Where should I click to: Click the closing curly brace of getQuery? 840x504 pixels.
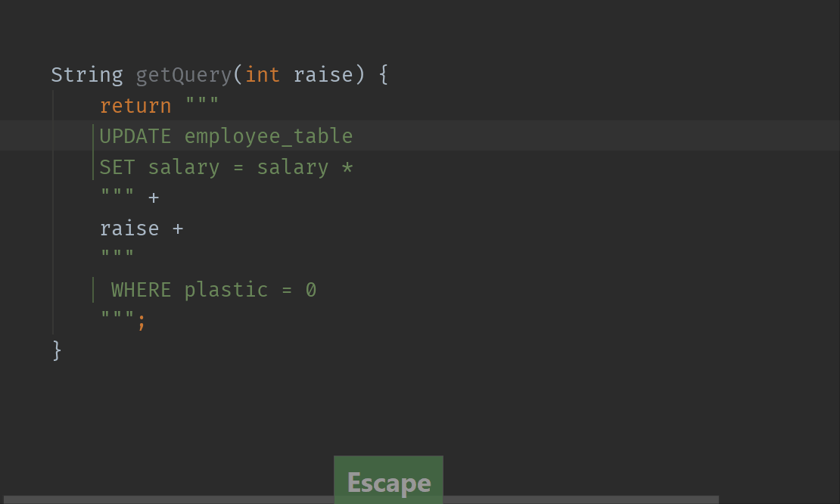tap(55, 350)
